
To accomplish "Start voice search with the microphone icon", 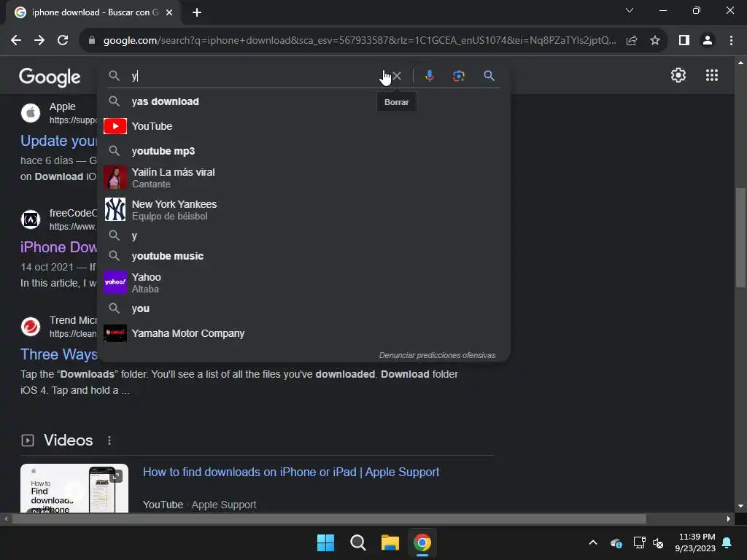I will click(x=429, y=76).
